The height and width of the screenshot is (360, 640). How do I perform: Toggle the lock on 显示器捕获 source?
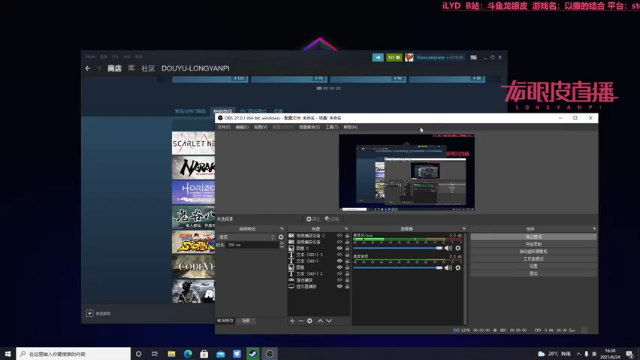point(347,287)
